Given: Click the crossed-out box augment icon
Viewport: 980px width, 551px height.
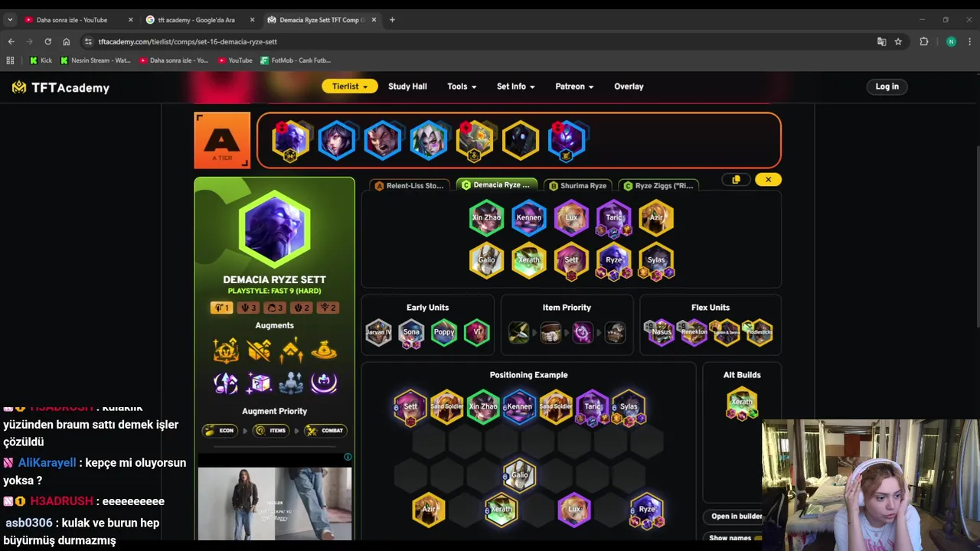Looking at the screenshot, I should pos(259,350).
